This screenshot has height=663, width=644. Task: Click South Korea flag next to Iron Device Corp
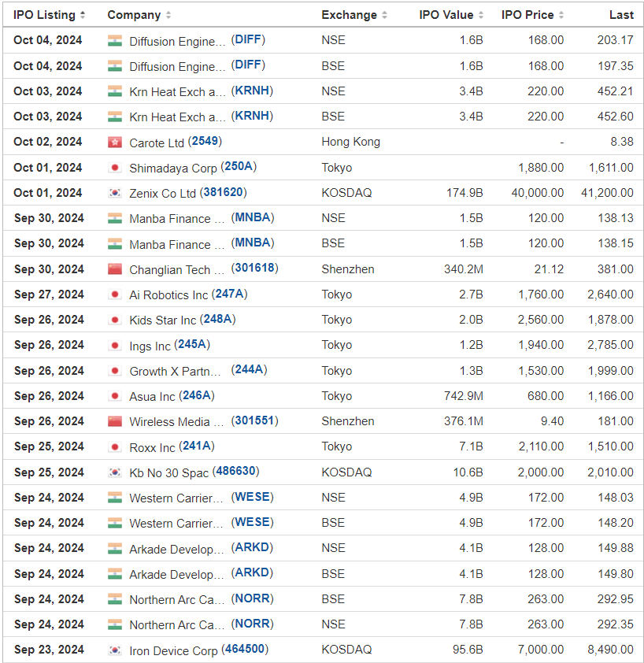115,650
